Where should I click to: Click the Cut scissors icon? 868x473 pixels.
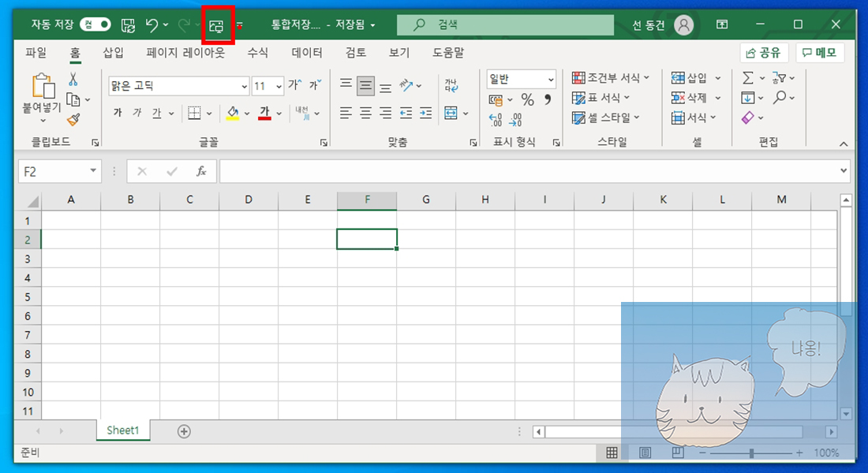click(x=73, y=79)
